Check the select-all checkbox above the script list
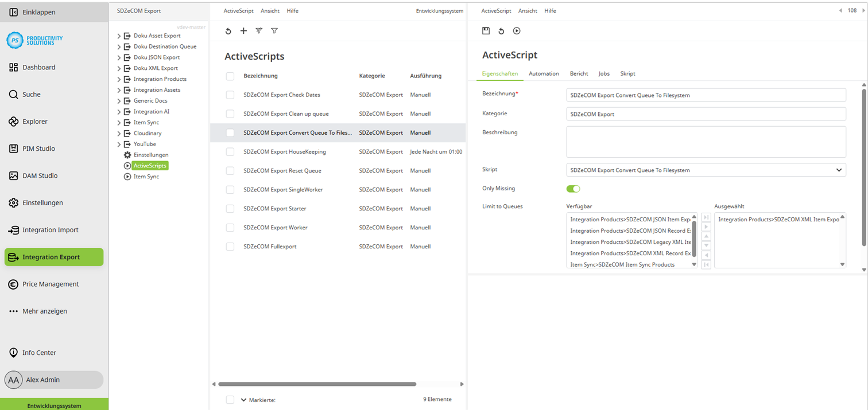 (x=230, y=76)
